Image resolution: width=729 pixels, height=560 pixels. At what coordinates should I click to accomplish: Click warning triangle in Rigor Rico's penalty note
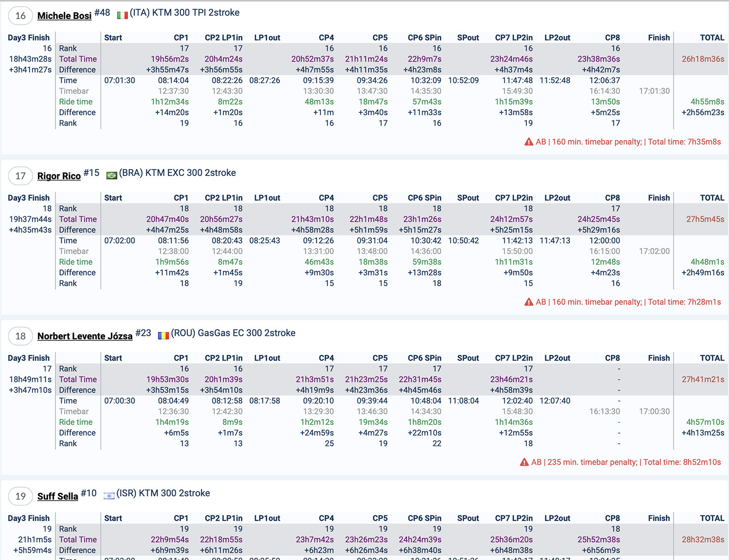point(529,302)
